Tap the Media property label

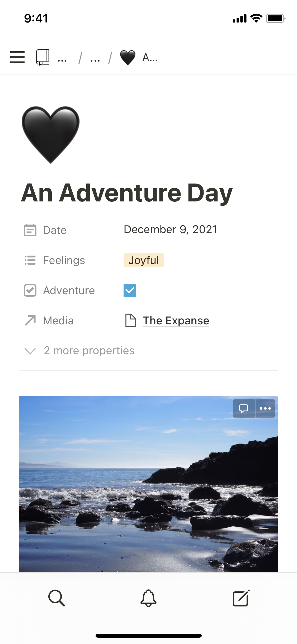(x=58, y=321)
